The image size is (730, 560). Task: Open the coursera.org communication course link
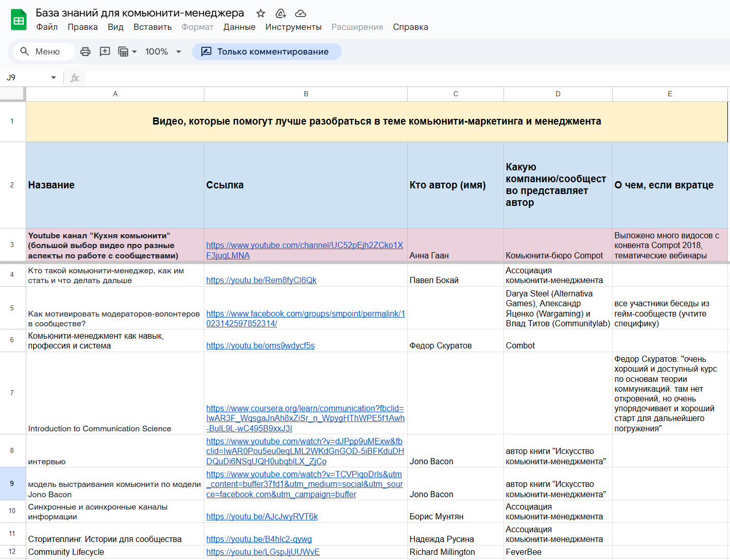(x=305, y=418)
